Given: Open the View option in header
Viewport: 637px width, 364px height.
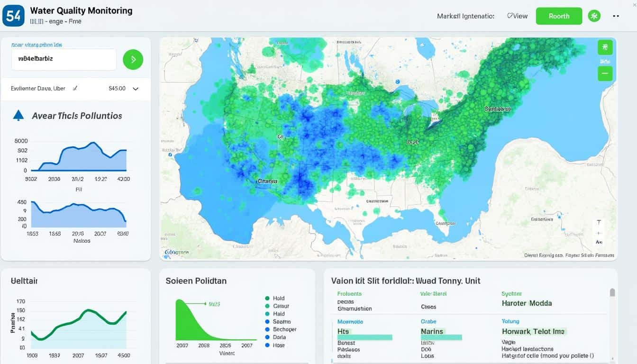Looking at the screenshot, I should pos(517,16).
